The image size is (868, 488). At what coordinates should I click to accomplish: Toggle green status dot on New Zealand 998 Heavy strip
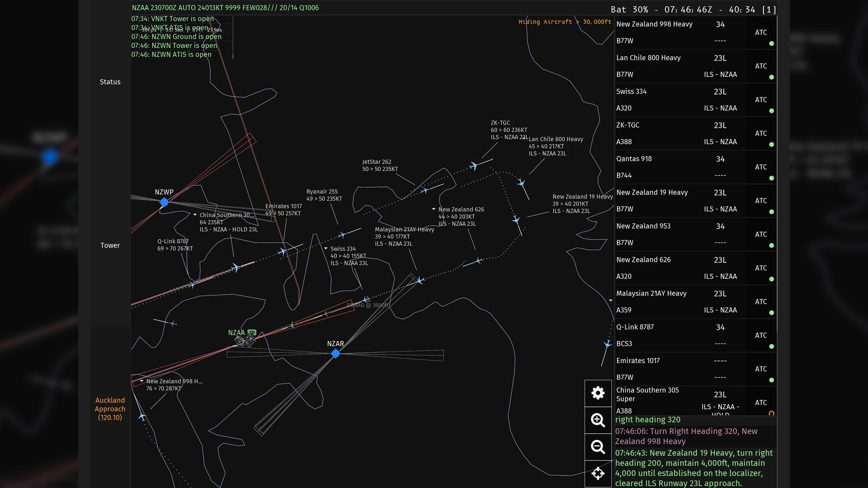coord(771,43)
